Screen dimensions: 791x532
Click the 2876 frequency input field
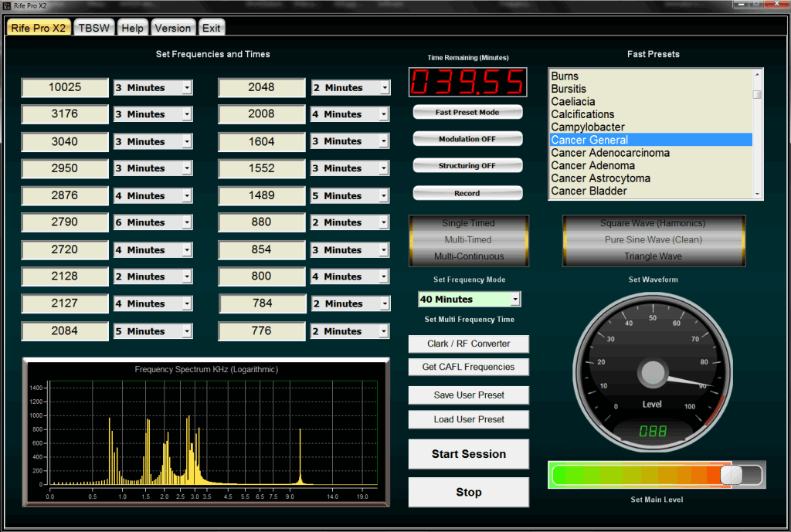(65, 195)
